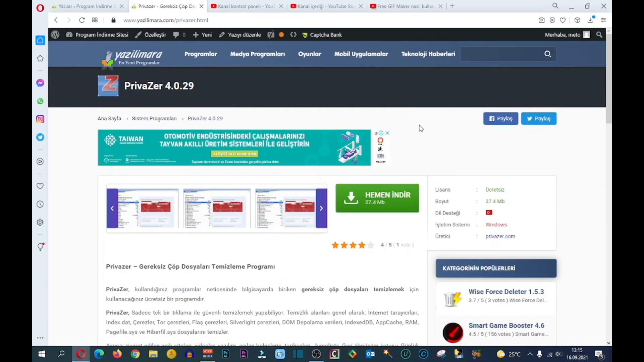The image size is (644, 362).
Task: Rate the program with the fifth star
Action: (x=371, y=245)
